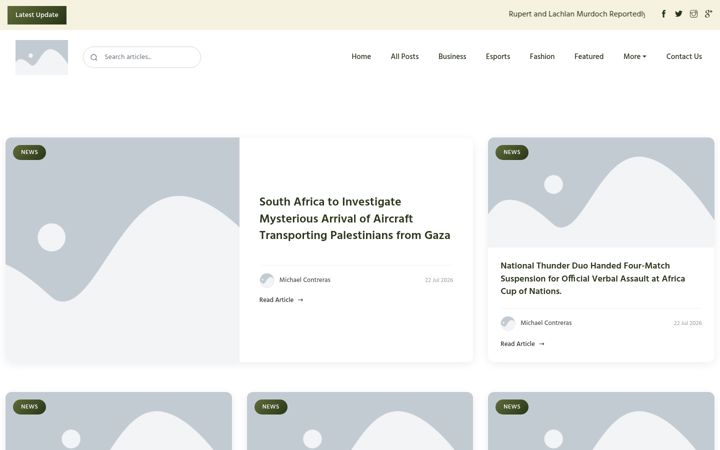
Task: Click arrow next to Read Article in National Thunder card
Action: [x=541, y=343]
